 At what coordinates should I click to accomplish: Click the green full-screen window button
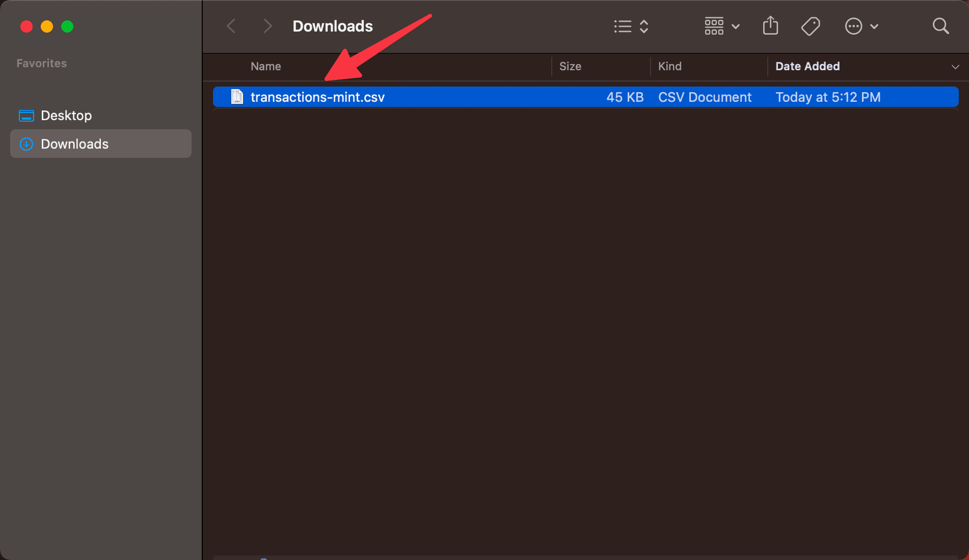click(x=67, y=26)
